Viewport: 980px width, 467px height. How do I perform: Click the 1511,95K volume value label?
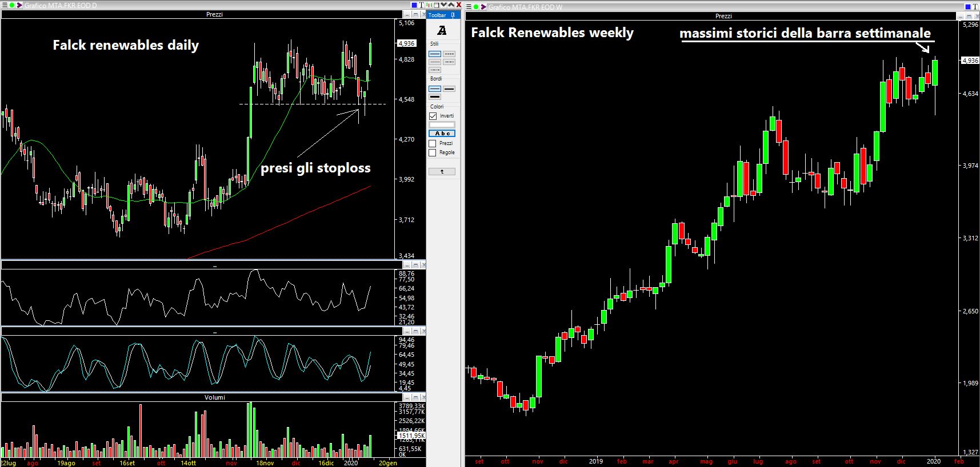410,436
